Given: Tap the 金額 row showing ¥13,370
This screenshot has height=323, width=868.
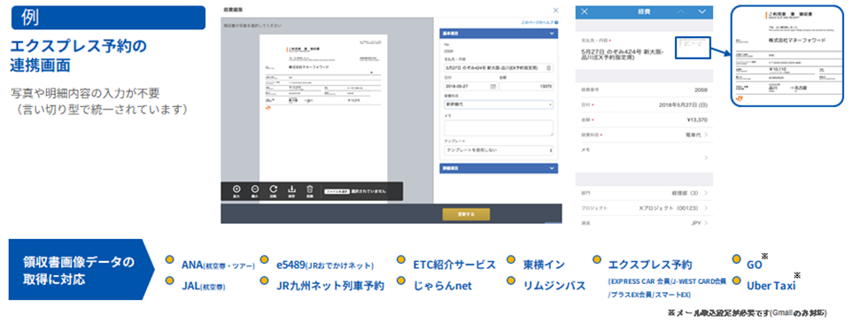Looking at the screenshot, I should [x=645, y=119].
